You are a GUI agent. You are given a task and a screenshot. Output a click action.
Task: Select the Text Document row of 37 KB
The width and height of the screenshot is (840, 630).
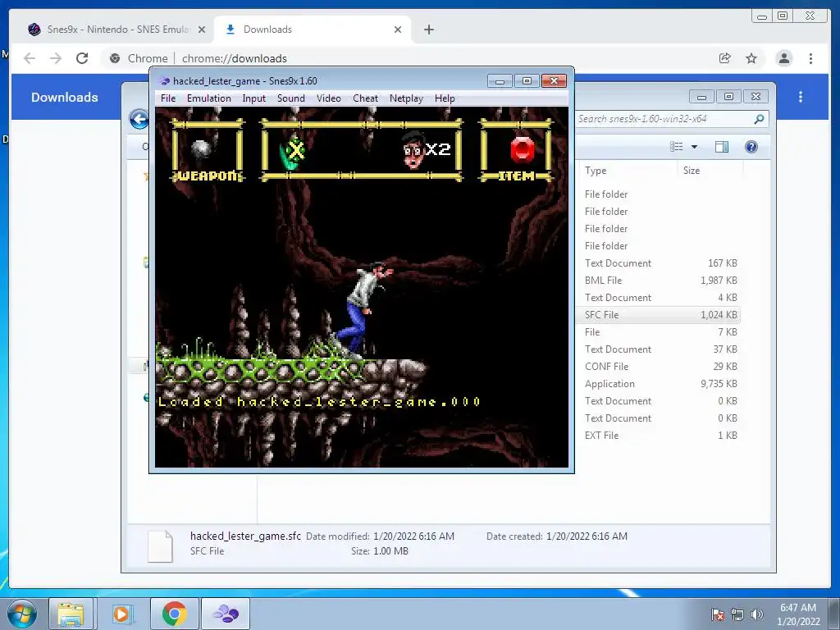(660, 349)
